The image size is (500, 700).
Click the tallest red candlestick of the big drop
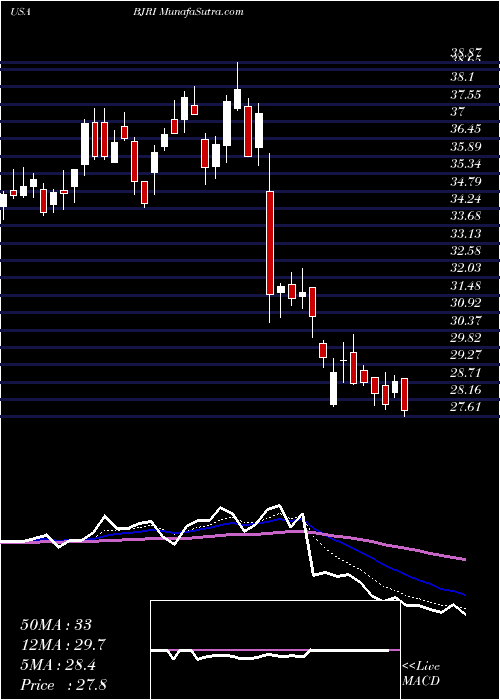(270, 242)
